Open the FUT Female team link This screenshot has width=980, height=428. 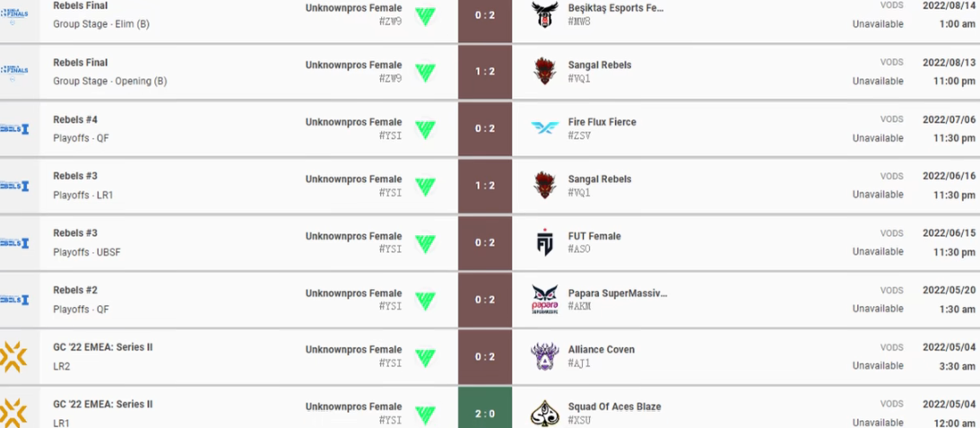[594, 237]
